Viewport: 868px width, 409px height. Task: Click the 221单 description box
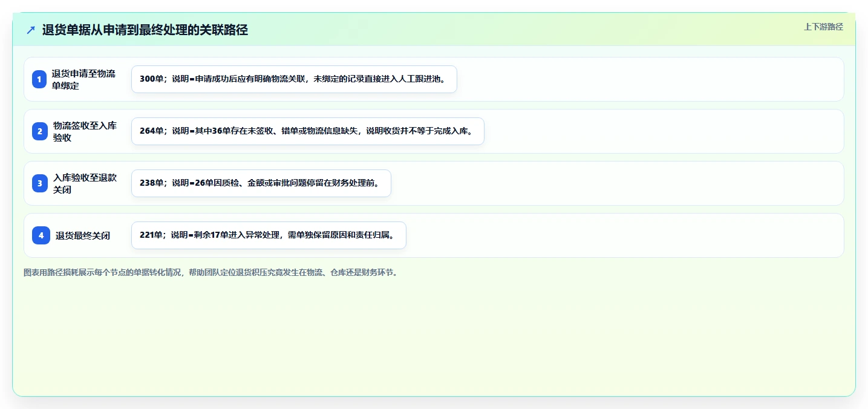[269, 235]
